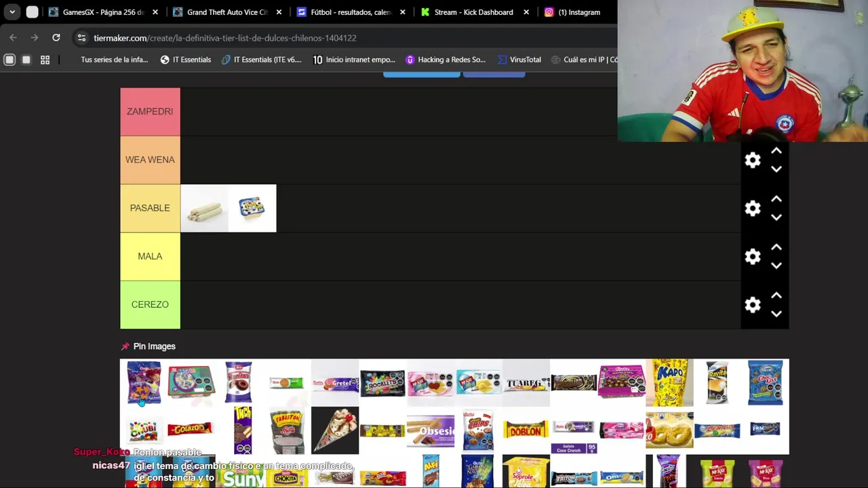Switch to Grand Theft Auto Vice City tab

click(227, 12)
